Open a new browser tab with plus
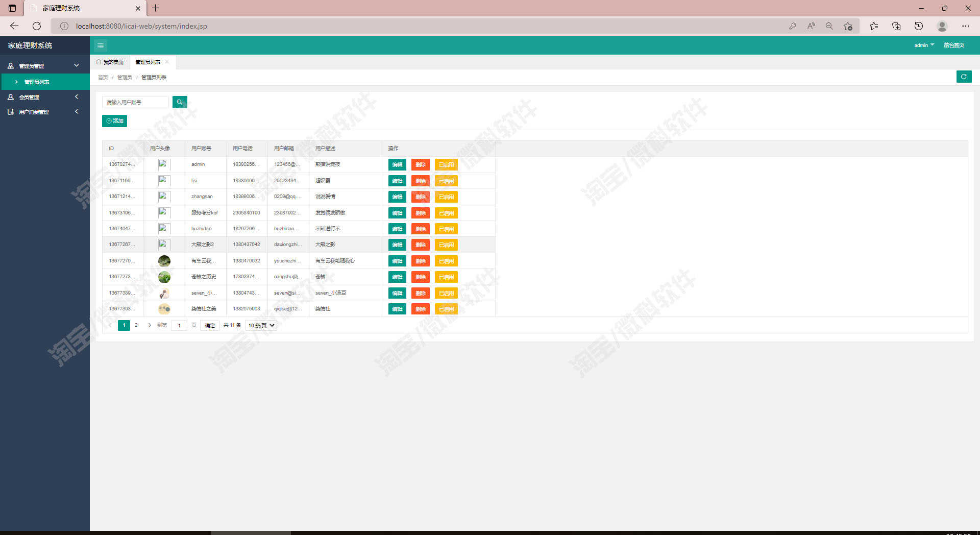980x535 pixels. 156,8
